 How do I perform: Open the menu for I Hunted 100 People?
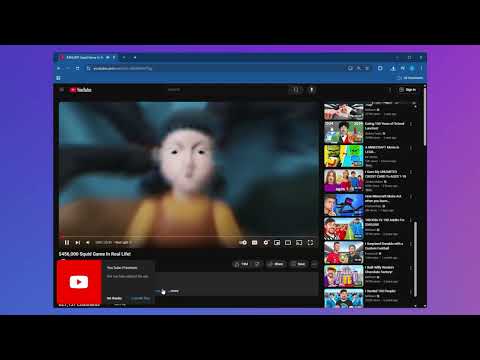411,292
